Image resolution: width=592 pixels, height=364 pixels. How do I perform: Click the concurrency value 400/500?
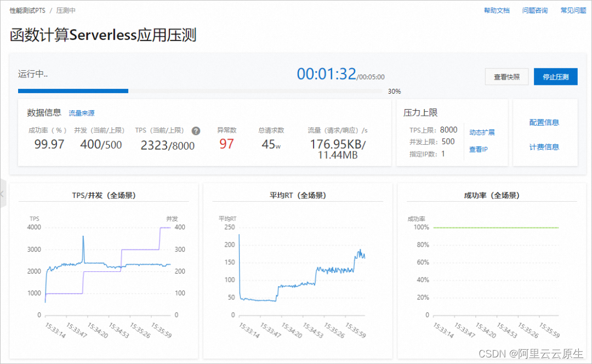[x=101, y=144]
